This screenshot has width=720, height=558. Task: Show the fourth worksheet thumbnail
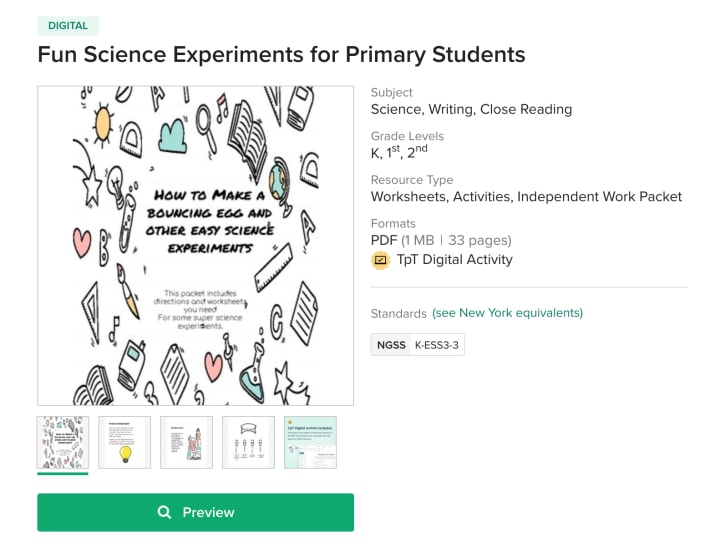pos(248,442)
